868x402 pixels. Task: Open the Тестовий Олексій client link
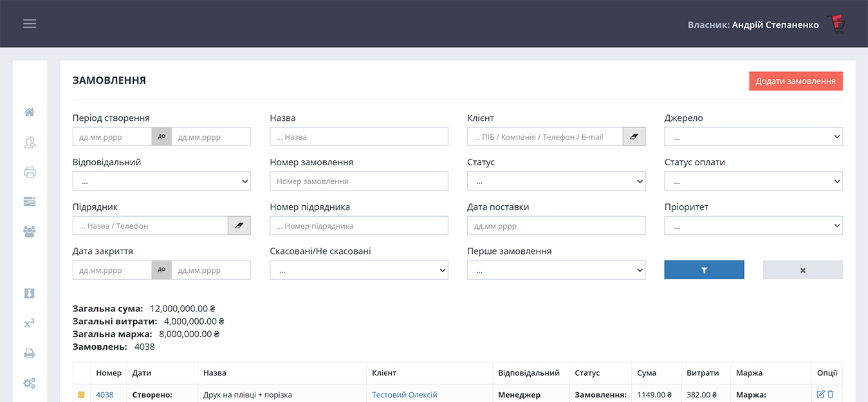pyautogui.click(x=404, y=395)
